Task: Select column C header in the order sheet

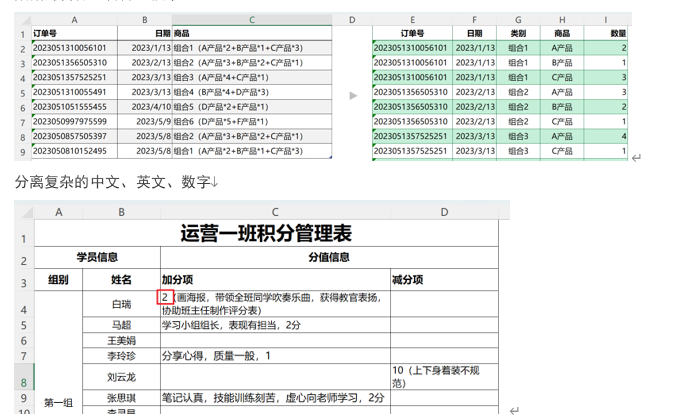Action: click(x=252, y=20)
